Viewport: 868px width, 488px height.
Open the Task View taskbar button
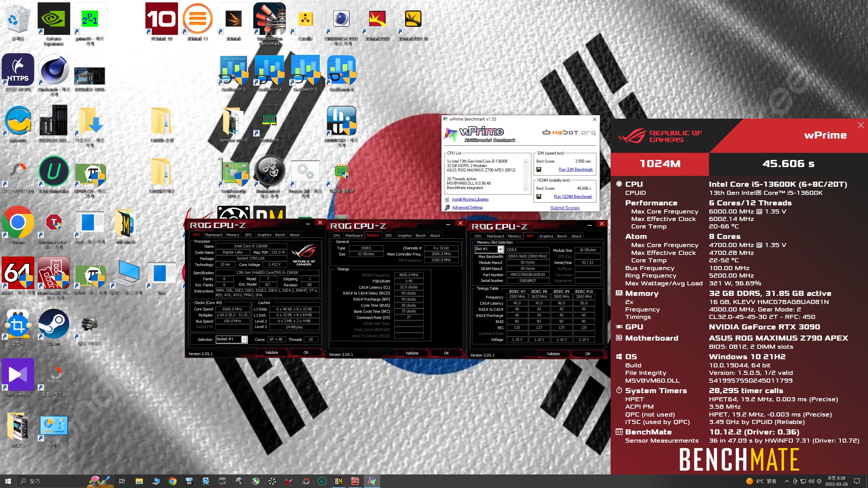(122, 481)
